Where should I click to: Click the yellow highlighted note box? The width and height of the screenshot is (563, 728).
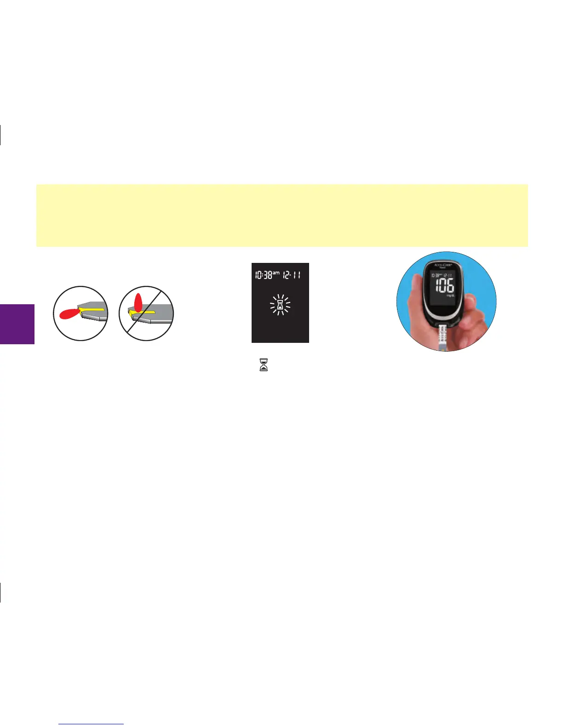click(x=282, y=216)
